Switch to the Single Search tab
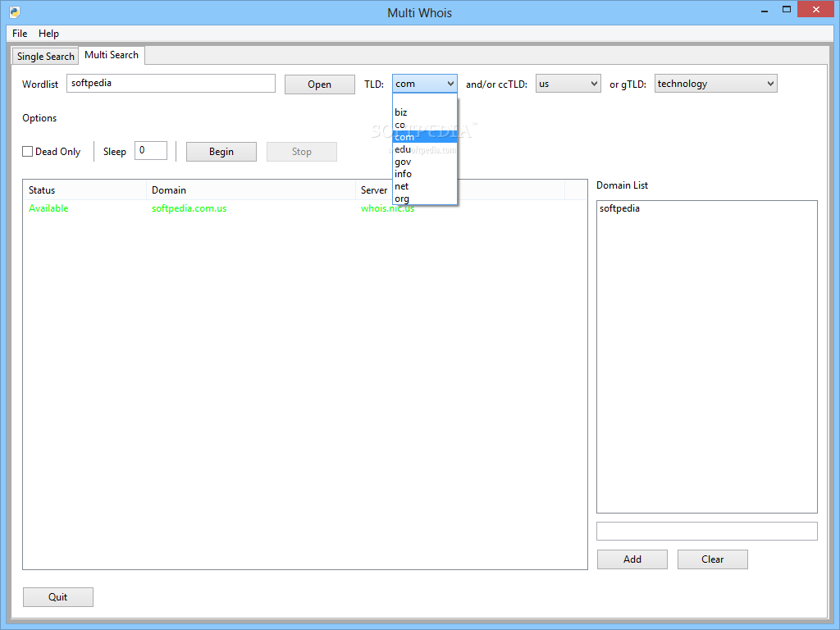 tap(46, 57)
